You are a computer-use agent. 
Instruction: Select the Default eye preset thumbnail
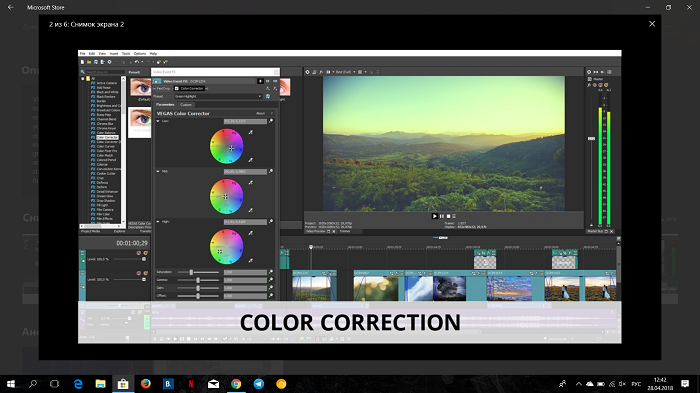[x=140, y=87]
